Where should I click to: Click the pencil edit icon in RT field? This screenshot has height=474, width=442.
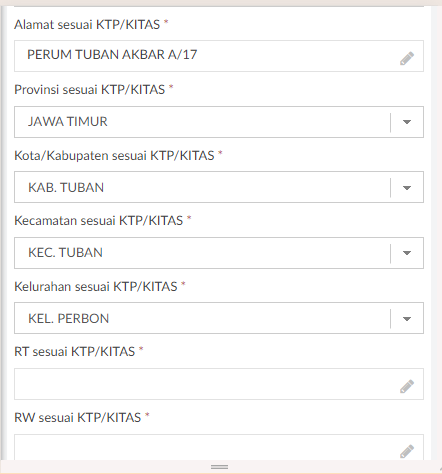(407, 386)
